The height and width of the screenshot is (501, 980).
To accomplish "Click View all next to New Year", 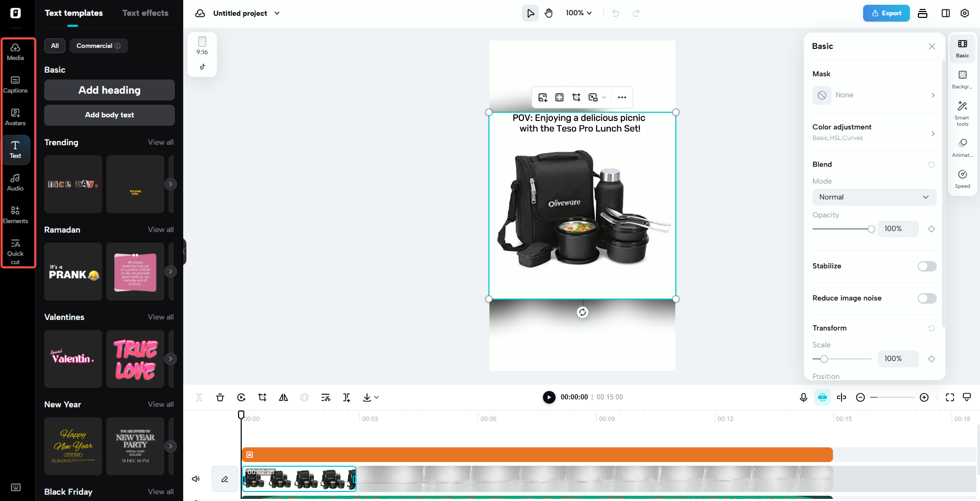I will point(161,405).
